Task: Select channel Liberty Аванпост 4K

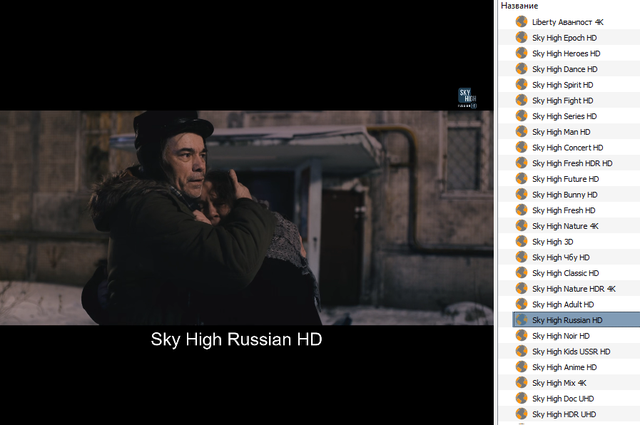Action: (569, 22)
